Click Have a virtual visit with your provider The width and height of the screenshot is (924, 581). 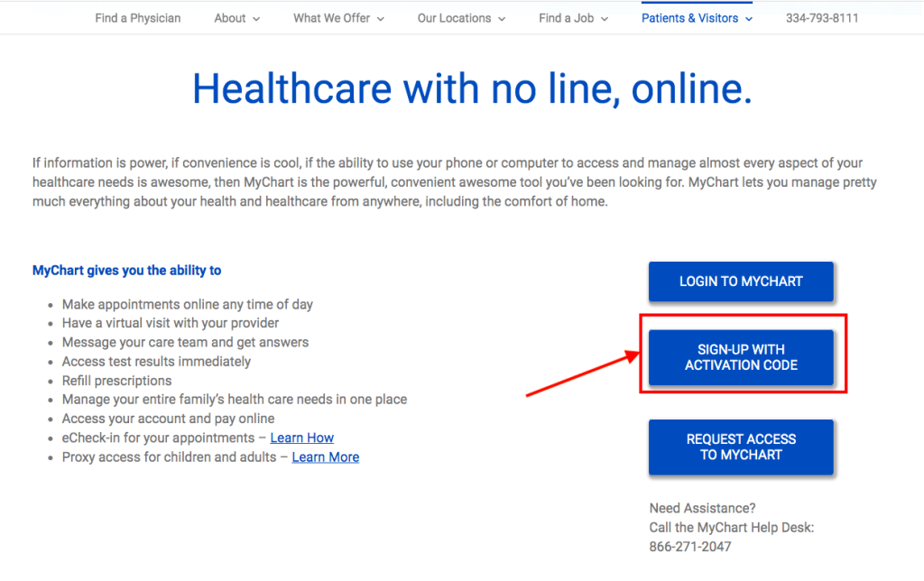point(171,323)
